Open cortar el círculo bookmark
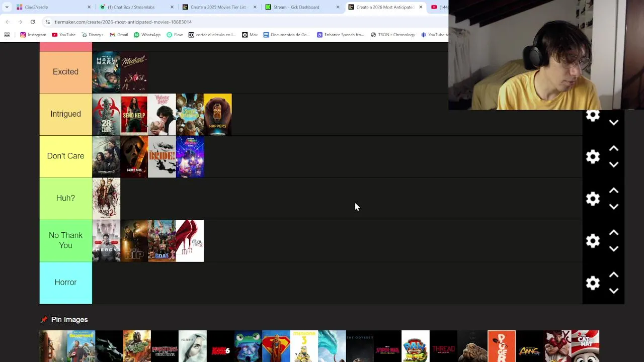The height and width of the screenshot is (362, 644). coord(212,35)
